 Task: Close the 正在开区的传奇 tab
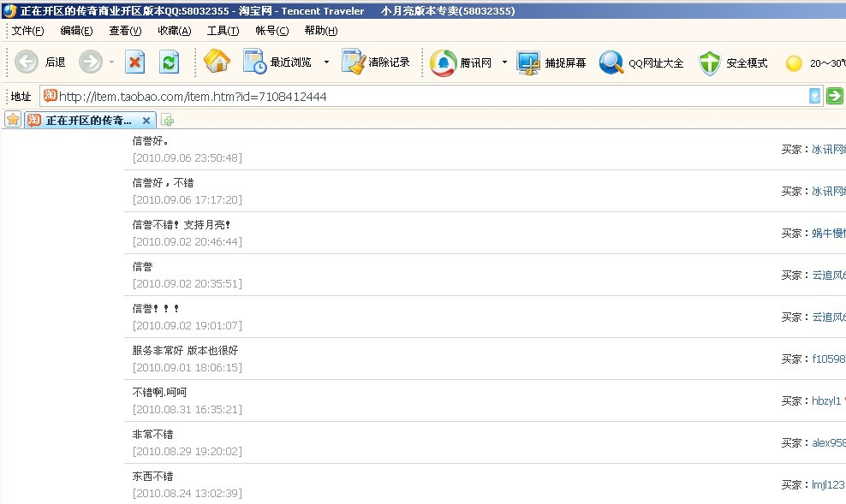click(x=146, y=121)
